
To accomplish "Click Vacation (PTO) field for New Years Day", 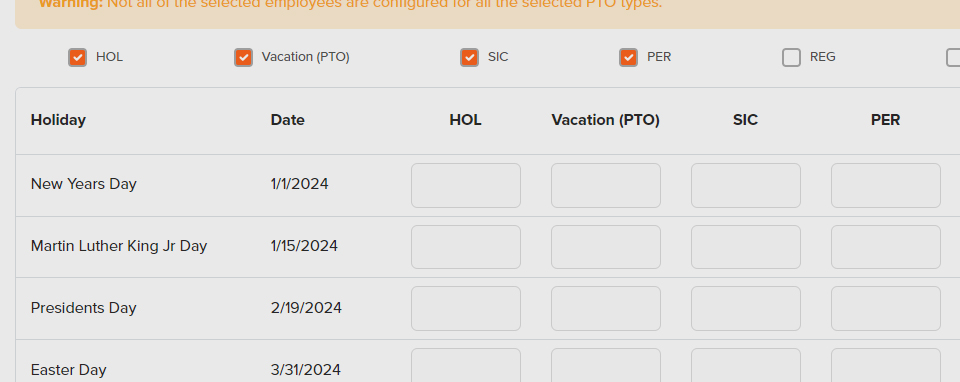I will coord(606,185).
